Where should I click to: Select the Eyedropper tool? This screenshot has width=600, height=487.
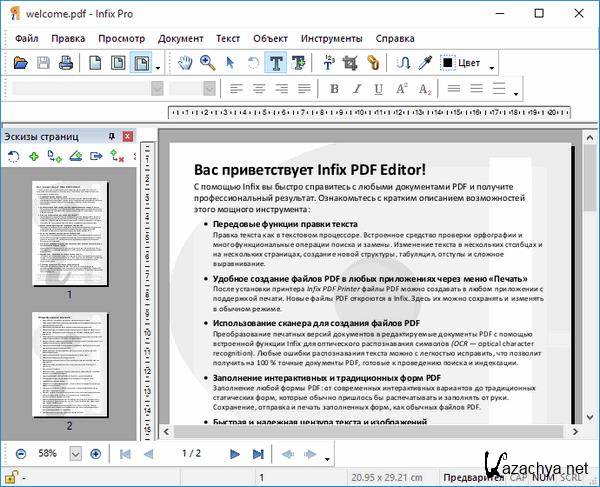coord(425,63)
